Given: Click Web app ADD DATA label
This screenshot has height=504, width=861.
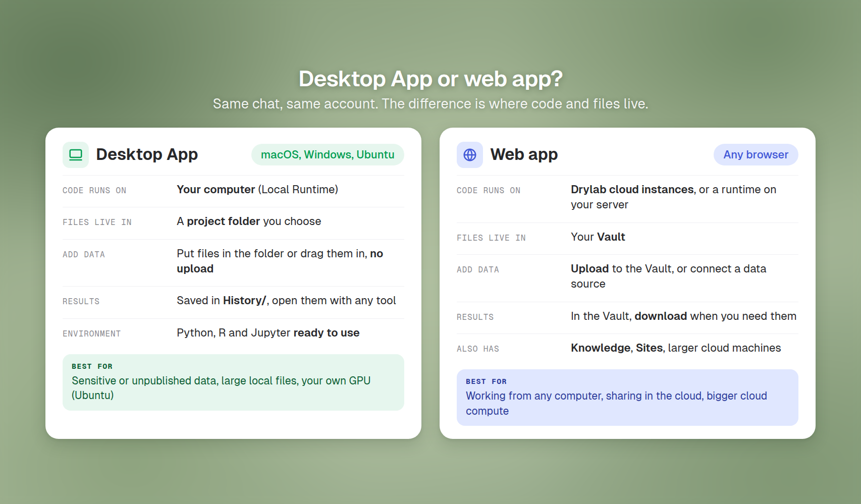Looking at the screenshot, I should pyautogui.click(x=478, y=270).
